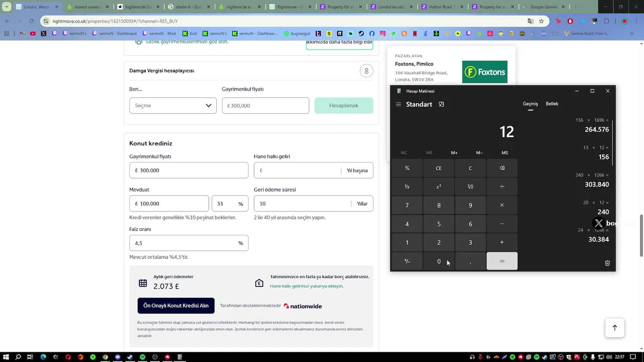
Task: Click the Windows Start button
Action: 6,357
